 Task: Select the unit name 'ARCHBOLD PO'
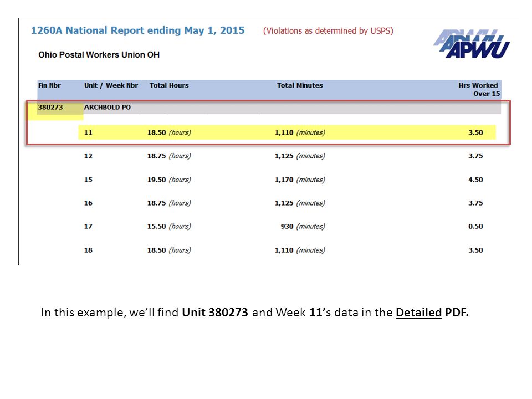click(x=107, y=107)
